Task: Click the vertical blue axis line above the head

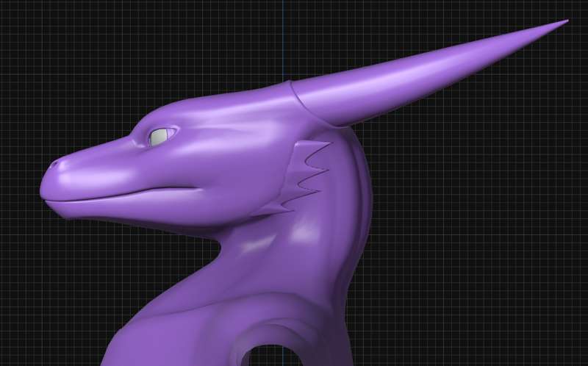Action: [x=283, y=37]
